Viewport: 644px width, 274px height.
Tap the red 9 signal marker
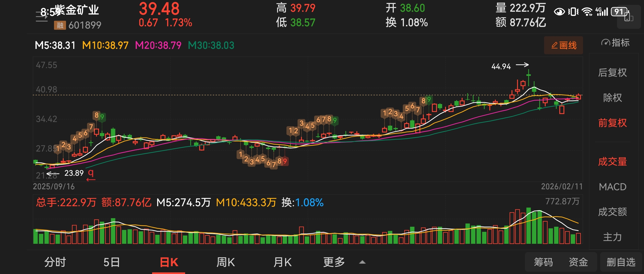[285, 161]
